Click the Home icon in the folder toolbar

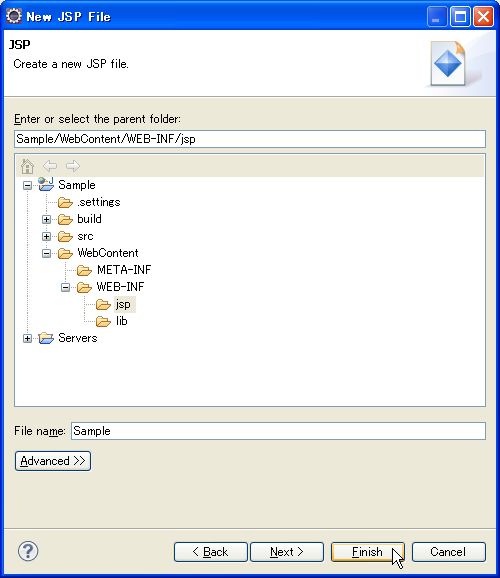[27, 166]
